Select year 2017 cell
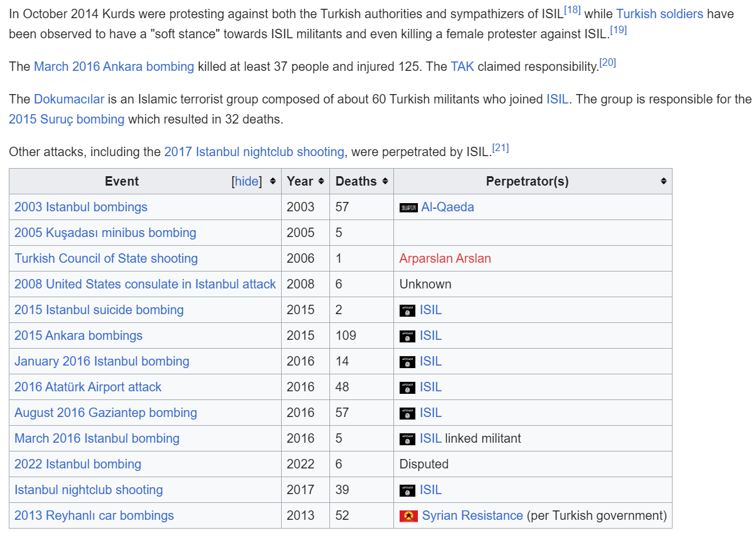This screenshot has width=756, height=533. click(x=306, y=490)
